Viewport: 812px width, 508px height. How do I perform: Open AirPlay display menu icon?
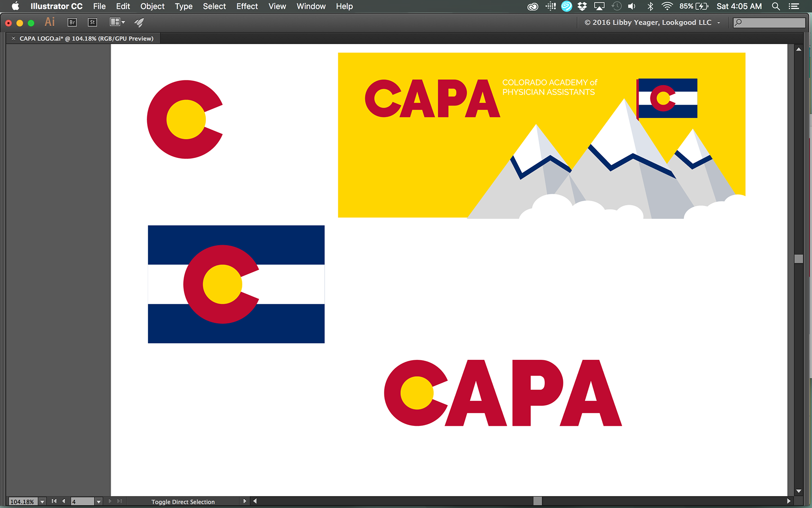pos(599,6)
